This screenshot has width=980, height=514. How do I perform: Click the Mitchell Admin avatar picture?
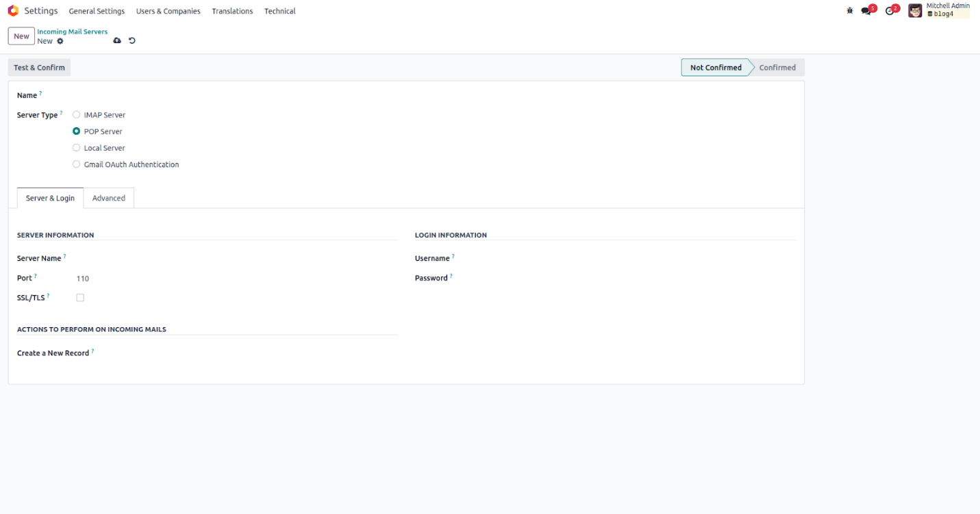(915, 11)
